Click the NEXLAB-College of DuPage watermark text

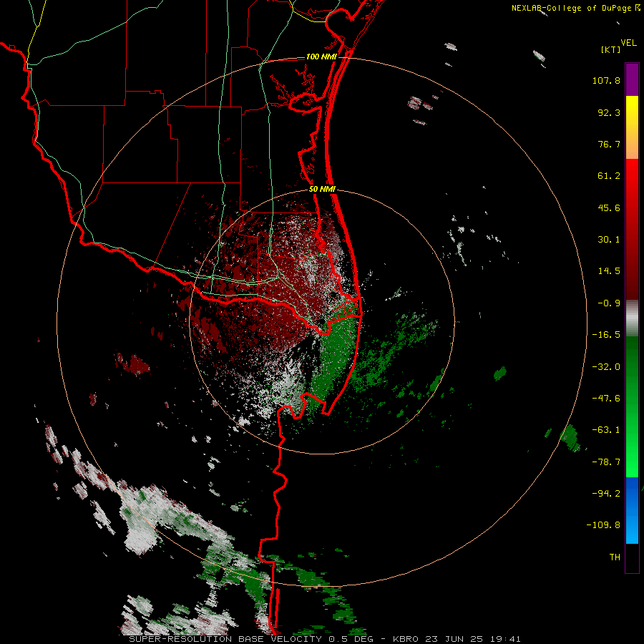575,8
